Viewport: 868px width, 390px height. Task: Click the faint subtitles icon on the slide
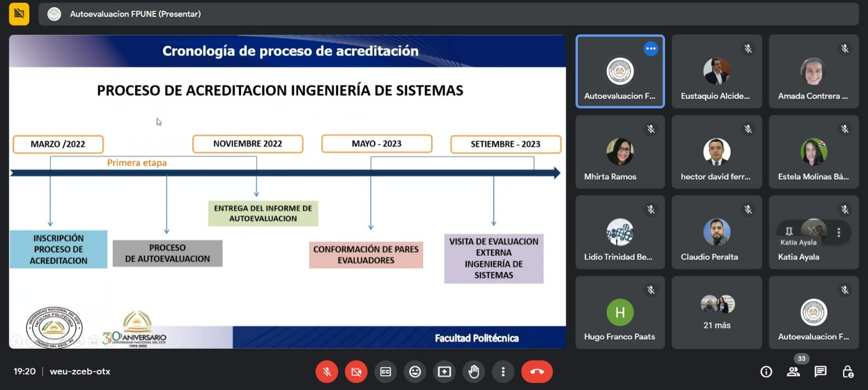94,341
